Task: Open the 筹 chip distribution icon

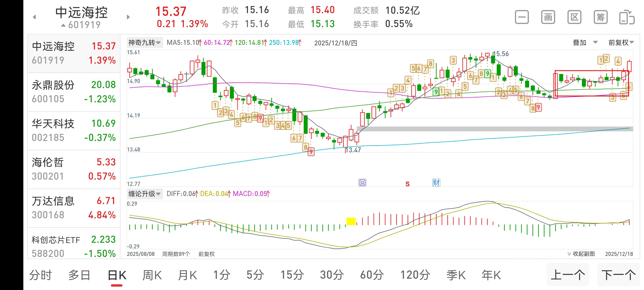Action: point(600,17)
